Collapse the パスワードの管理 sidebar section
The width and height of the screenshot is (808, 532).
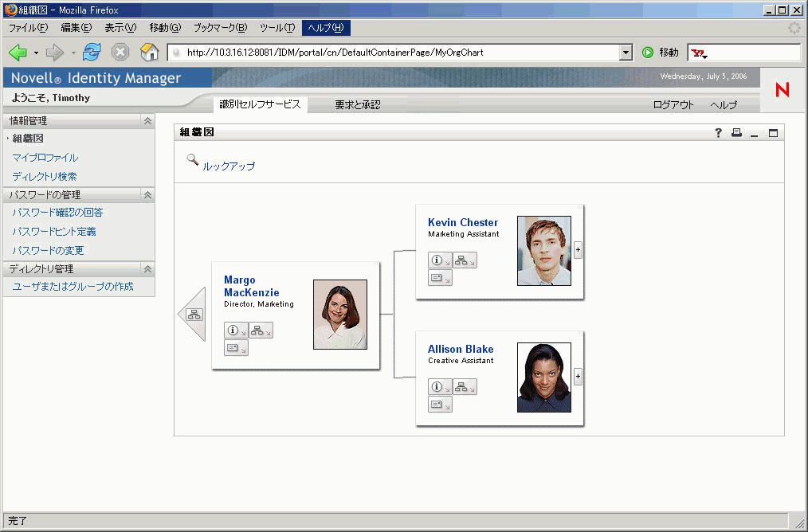(147, 195)
